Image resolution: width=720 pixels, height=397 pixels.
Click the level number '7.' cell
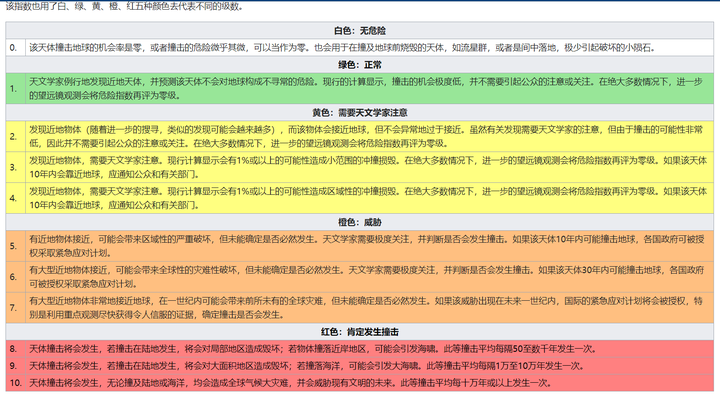point(16,308)
